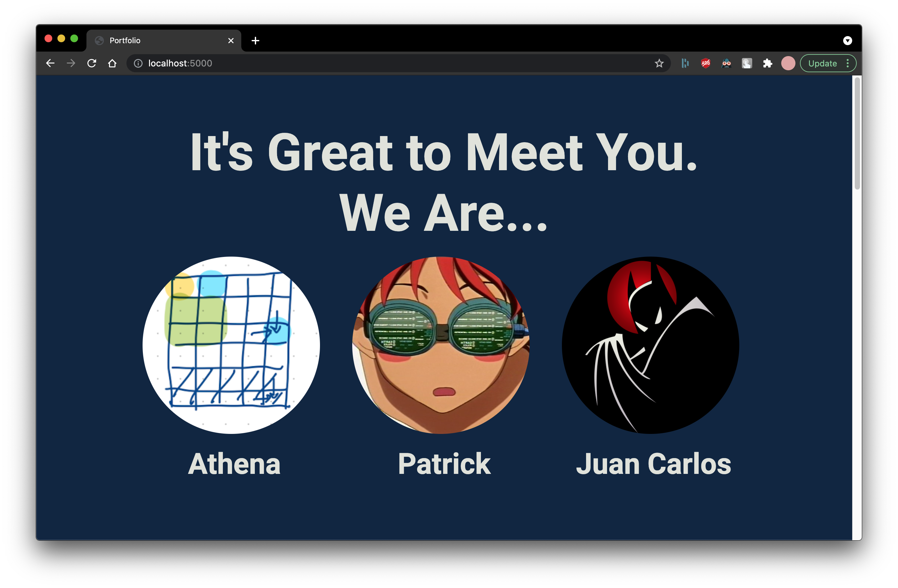Close the Portfolio tab
Viewport: 898px width, 588px height.
click(x=231, y=41)
